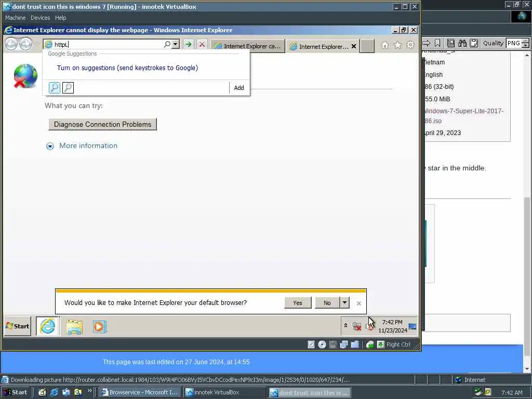Screen dimensions: 532x399
Task: Select the first search provider icon
Action: pos(54,88)
